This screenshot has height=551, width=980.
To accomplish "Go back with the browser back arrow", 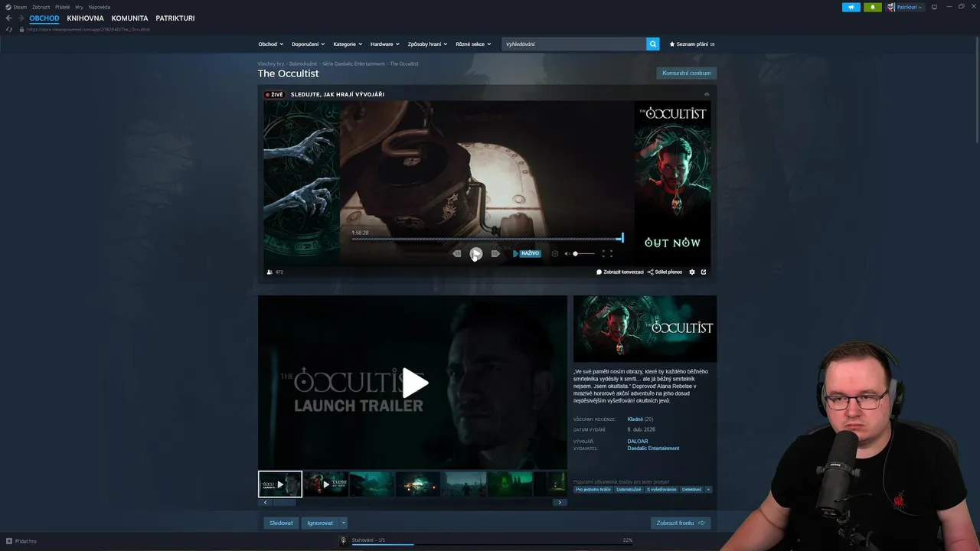I will (x=8, y=18).
